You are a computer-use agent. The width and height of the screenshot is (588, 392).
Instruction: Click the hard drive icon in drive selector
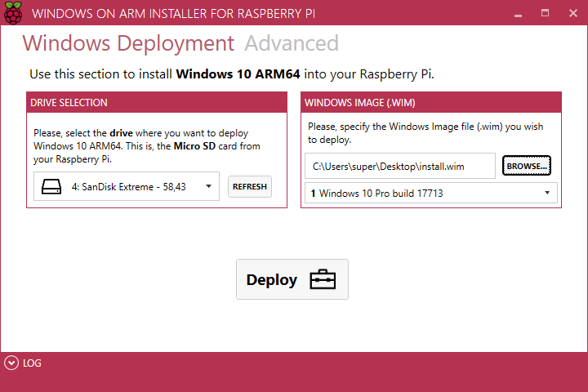[51, 186]
